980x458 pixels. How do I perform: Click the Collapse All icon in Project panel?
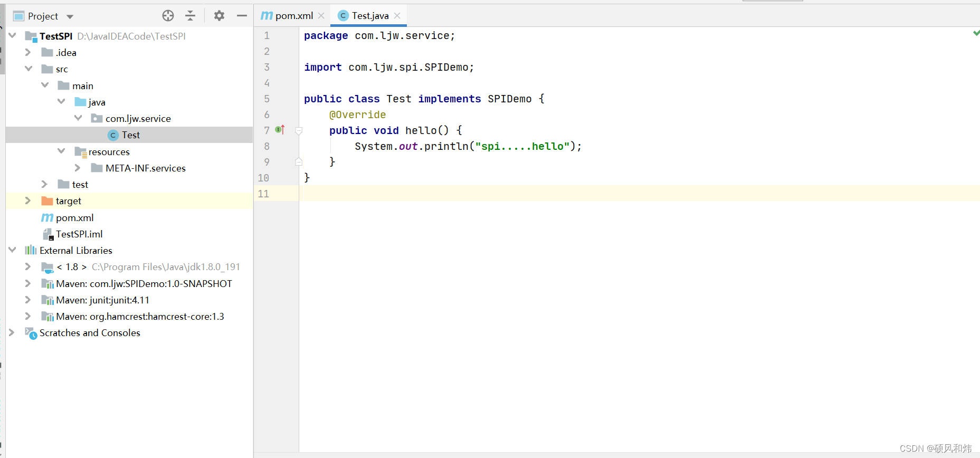click(x=191, y=16)
